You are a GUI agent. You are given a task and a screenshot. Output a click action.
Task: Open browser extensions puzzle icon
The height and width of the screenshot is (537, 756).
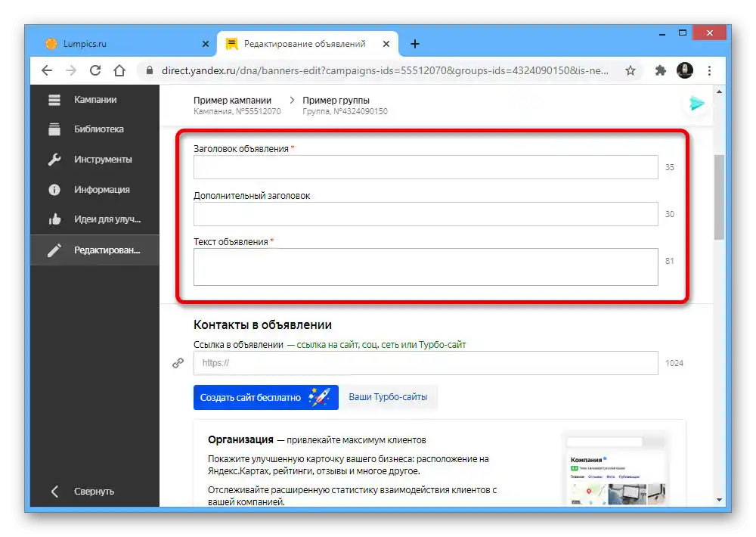point(661,70)
